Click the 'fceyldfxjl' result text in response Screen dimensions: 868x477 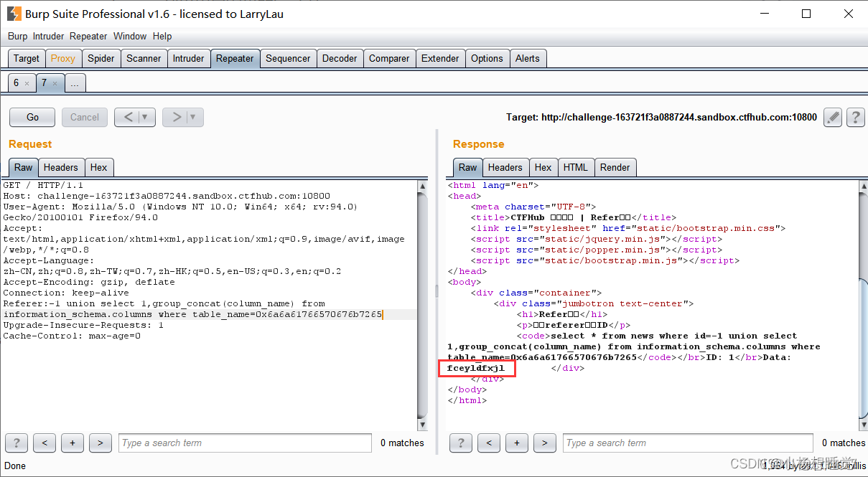(x=476, y=368)
